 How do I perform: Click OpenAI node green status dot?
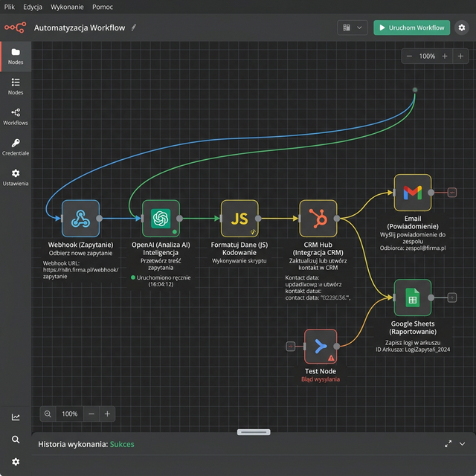point(175,232)
